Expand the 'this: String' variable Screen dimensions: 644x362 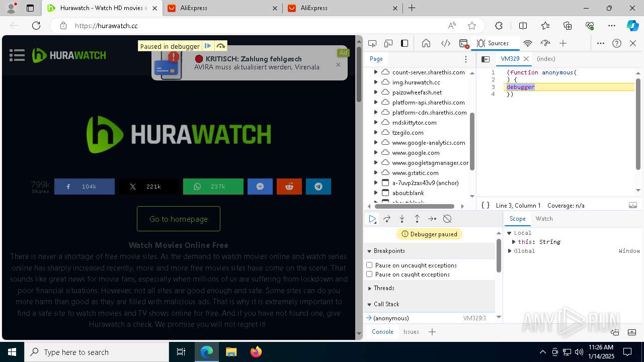click(514, 242)
